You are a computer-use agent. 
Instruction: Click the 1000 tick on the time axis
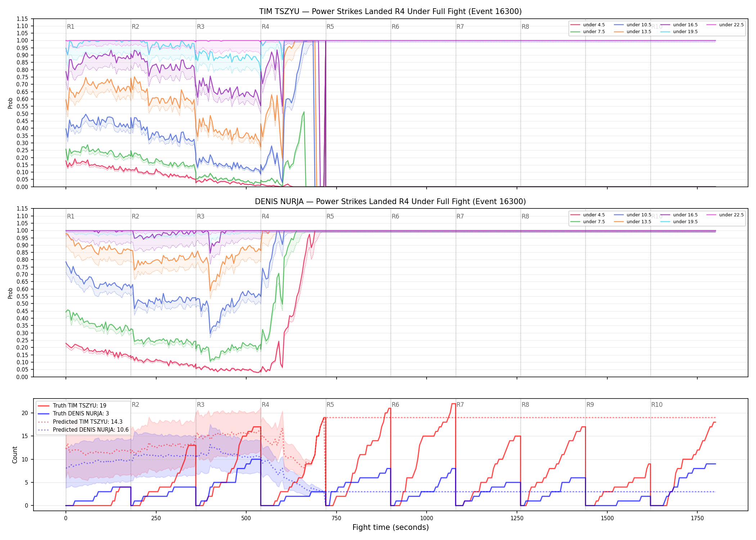[x=427, y=518]
